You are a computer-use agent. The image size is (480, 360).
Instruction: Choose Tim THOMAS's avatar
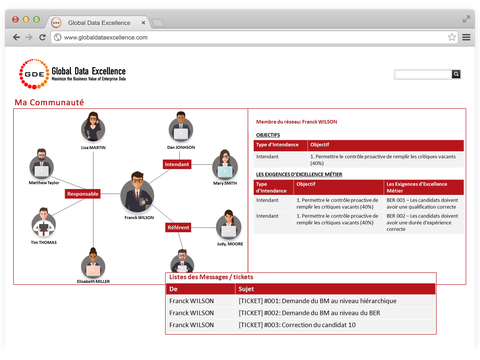point(44,222)
